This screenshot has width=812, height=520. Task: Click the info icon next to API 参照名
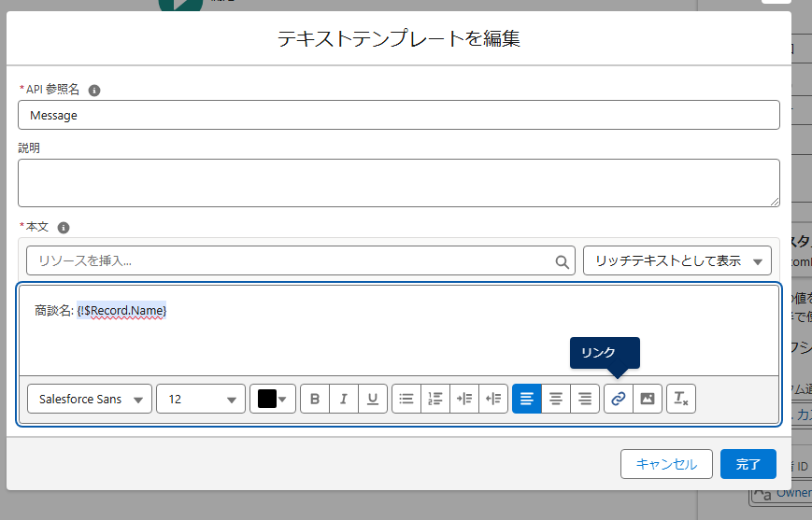[x=93, y=90]
